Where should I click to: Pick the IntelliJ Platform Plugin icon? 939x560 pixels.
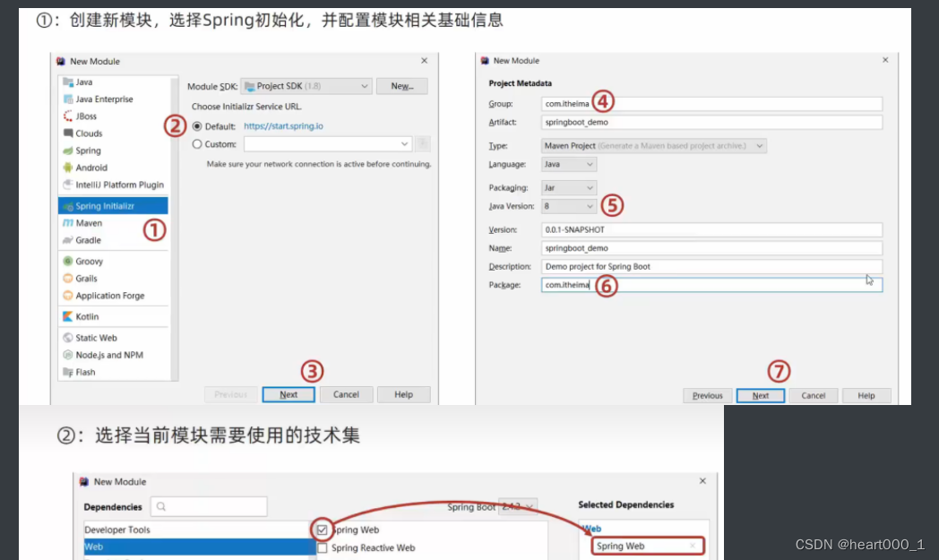click(x=68, y=185)
